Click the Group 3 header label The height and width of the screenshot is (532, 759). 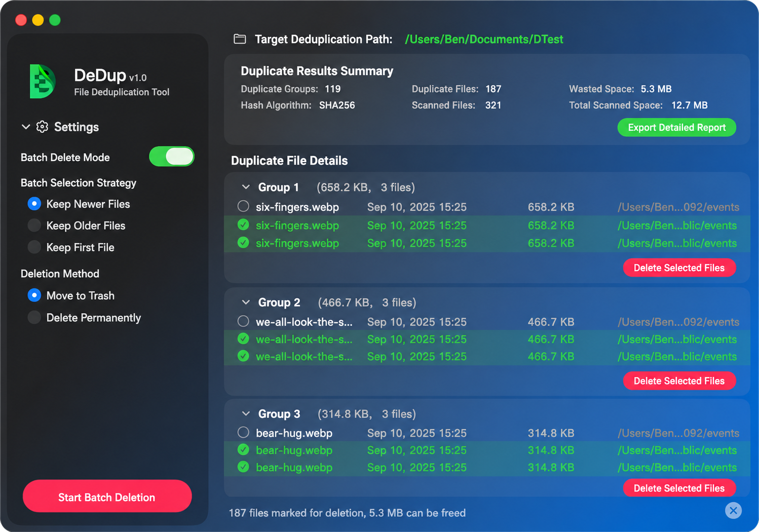[x=279, y=414]
